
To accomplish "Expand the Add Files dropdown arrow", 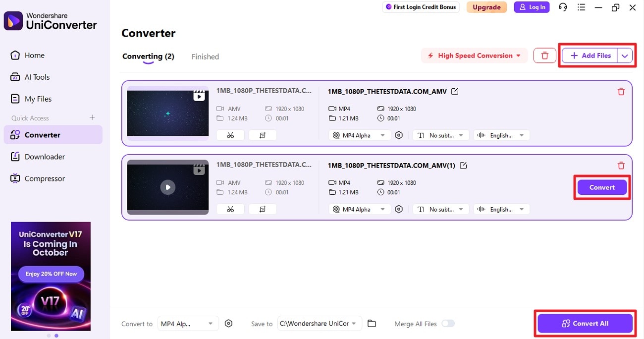I will click(625, 56).
